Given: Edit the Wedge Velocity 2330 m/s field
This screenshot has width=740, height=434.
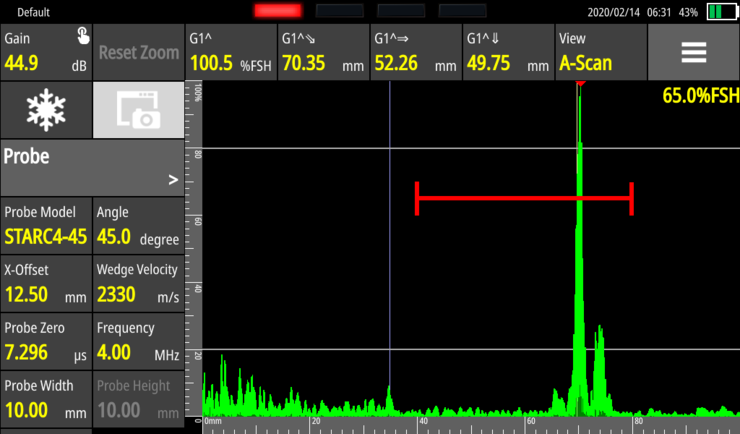Looking at the screenshot, I should tap(138, 284).
